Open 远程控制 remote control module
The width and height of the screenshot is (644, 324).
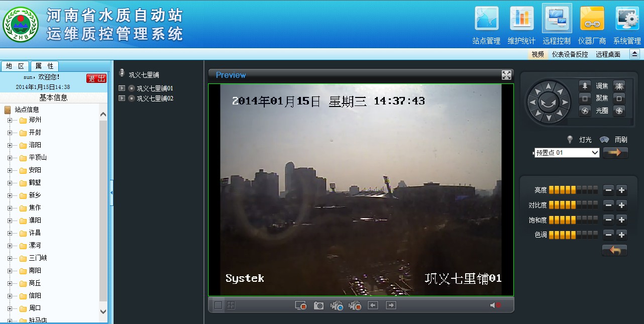[557, 24]
